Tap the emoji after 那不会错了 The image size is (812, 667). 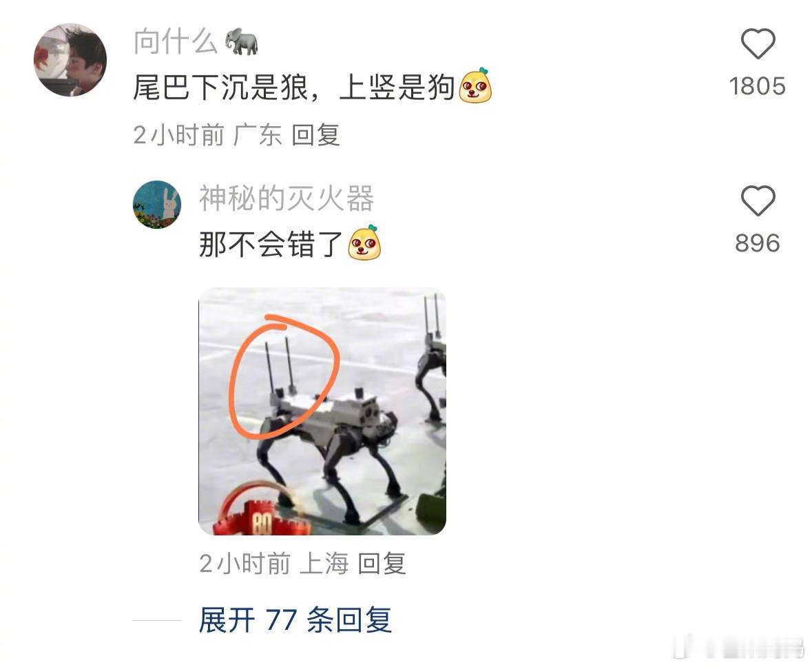click(x=364, y=243)
